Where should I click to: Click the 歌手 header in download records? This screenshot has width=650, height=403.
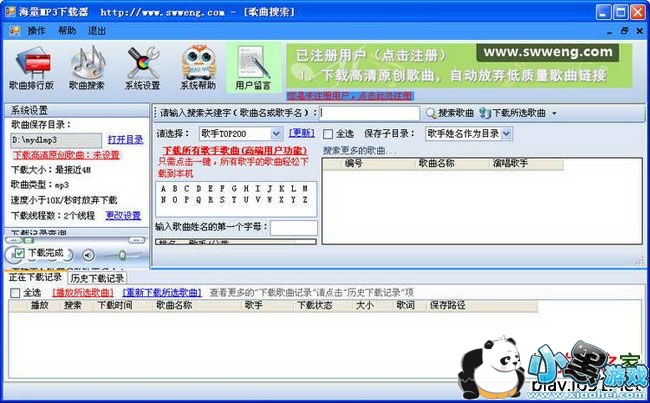254,306
